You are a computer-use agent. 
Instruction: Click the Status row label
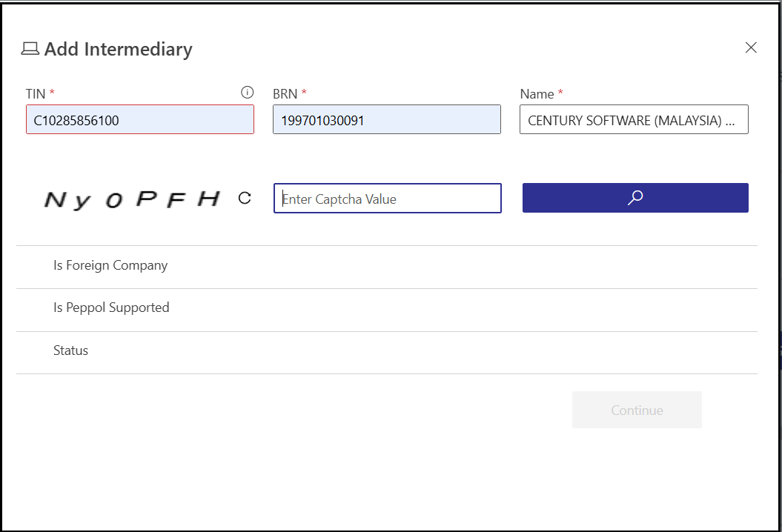pyautogui.click(x=70, y=350)
